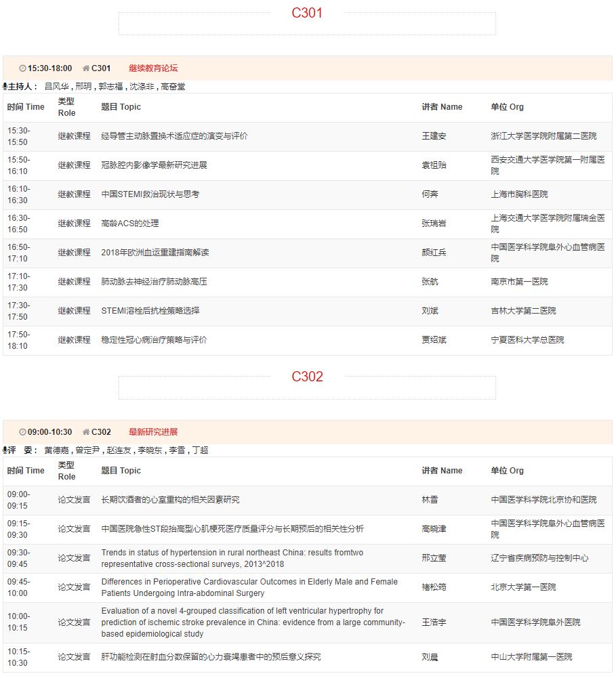Image resolution: width=616 pixels, height=678 pixels.
Task: Select the 15:30-18:00 session time text
Action: pyautogui.click(x=49, y=68)
